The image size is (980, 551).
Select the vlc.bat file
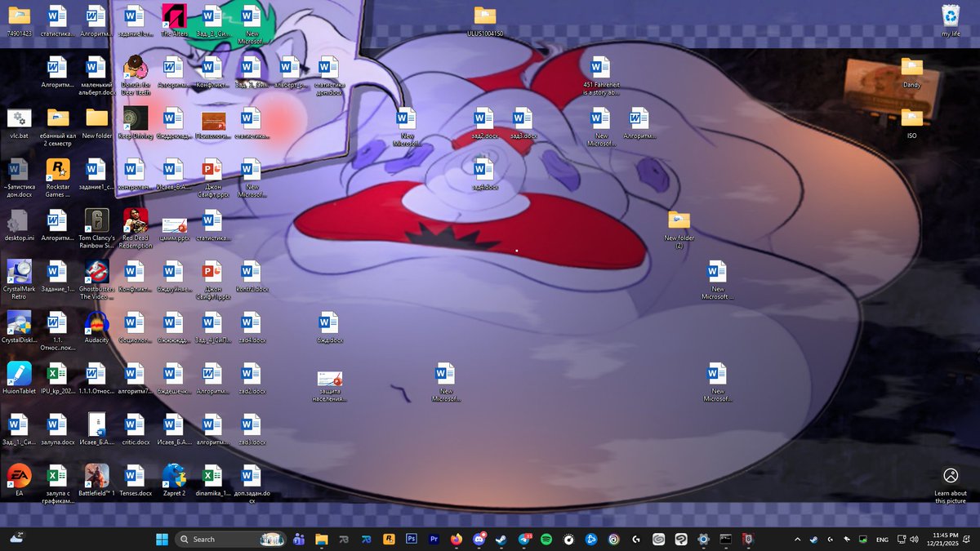18,123
